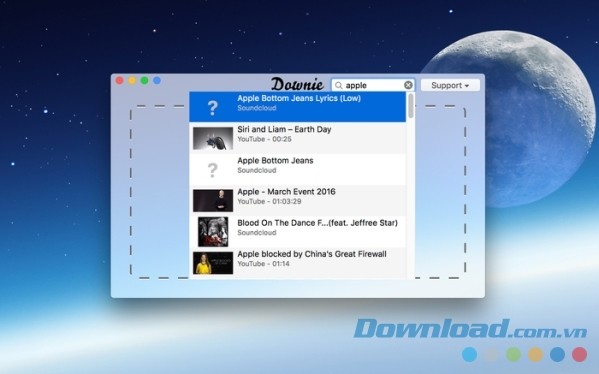Screen dimensions: 599x374
Task: Click inside the apple search field
Action: [x=373, y=85]
